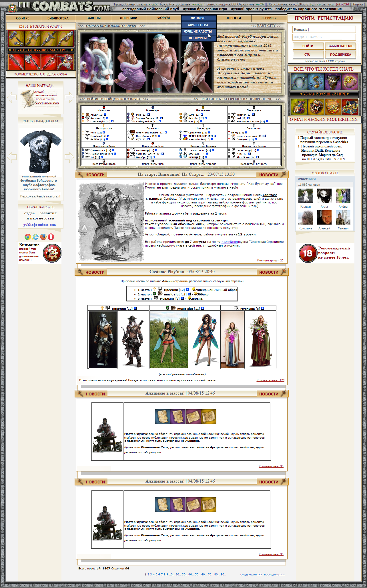Screen dimensions: 367x588
Task: Expand the Сервисы menu
Action: 269,18
